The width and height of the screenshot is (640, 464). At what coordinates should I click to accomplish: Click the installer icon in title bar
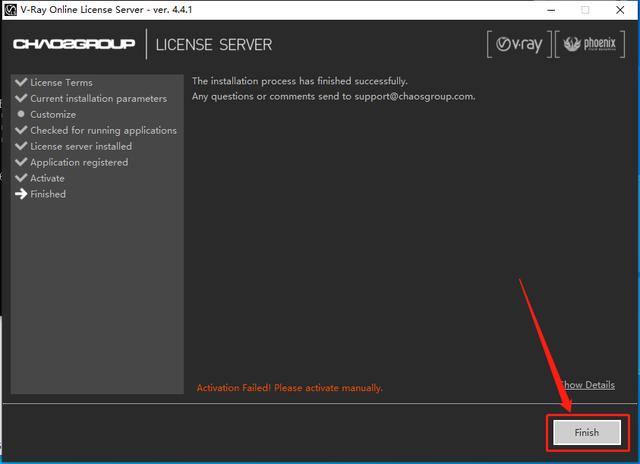click(x=10, y=10)
